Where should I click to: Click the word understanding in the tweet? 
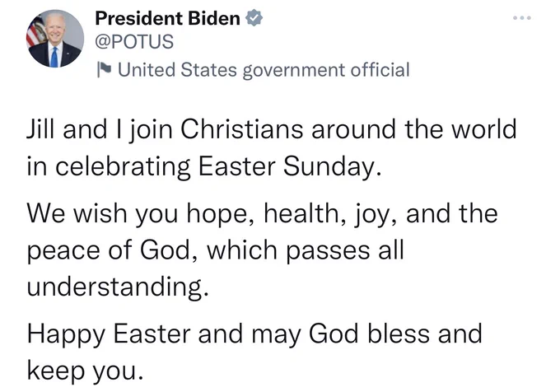point(118,287)
